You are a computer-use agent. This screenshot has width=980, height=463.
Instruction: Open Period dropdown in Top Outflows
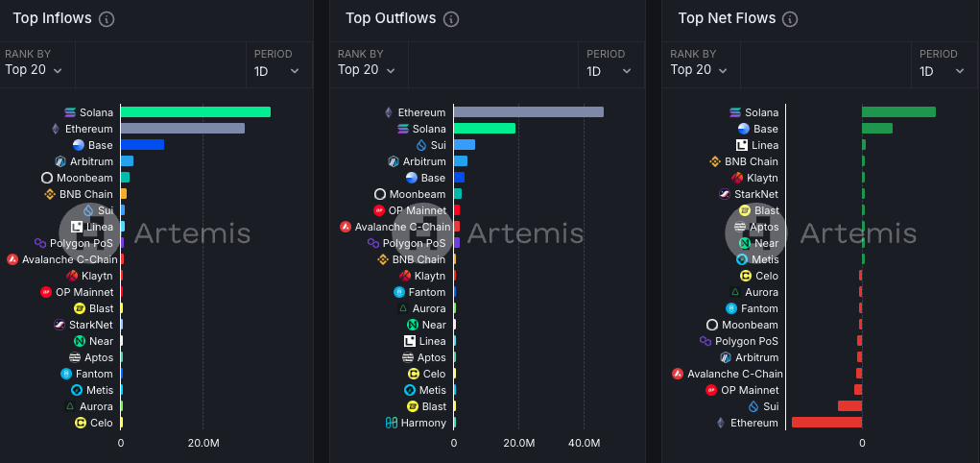tap(611, 64)
